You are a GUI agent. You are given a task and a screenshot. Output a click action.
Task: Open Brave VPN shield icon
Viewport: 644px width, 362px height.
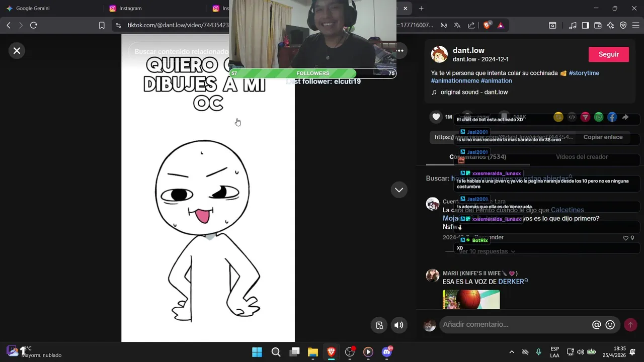pos(623,25)
